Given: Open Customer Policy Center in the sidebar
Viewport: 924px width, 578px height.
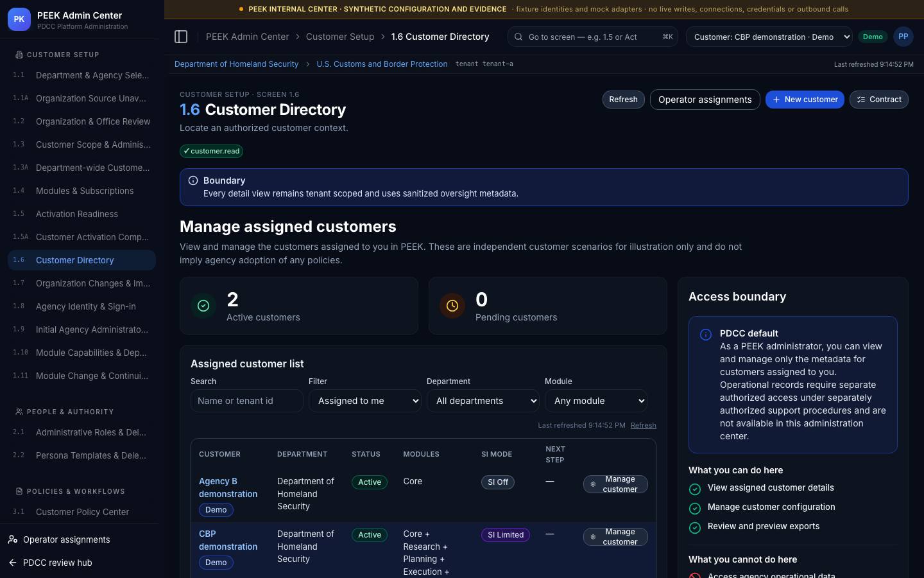Looking at the screenshot, I should (x=81, y=512).
